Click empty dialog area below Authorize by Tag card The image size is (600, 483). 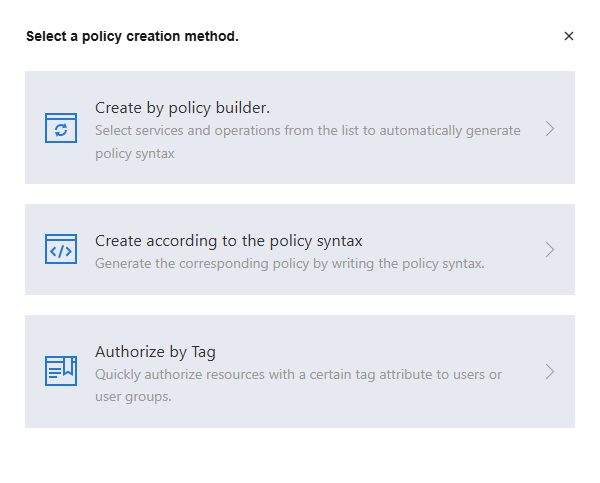[300, 455]
